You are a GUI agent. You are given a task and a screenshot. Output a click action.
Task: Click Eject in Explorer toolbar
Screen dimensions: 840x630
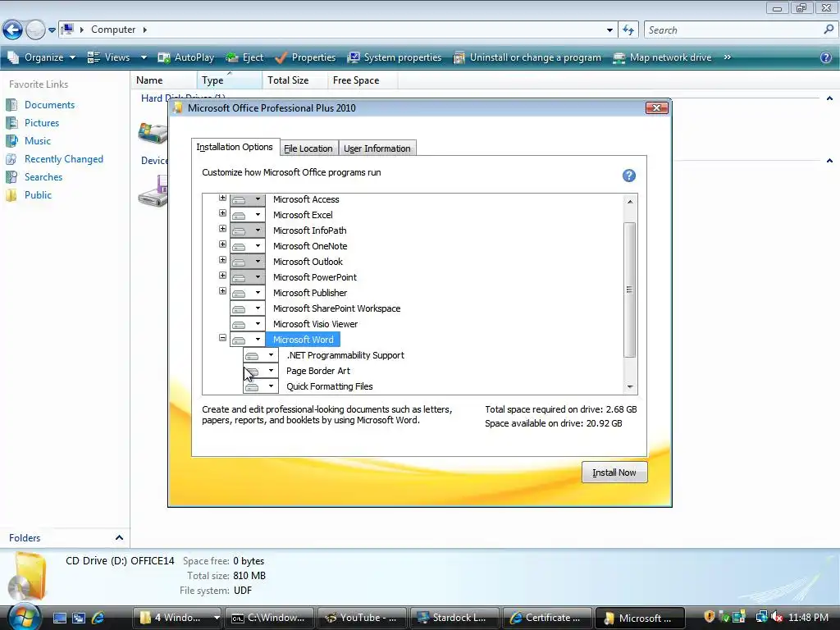tap(244, 57)
